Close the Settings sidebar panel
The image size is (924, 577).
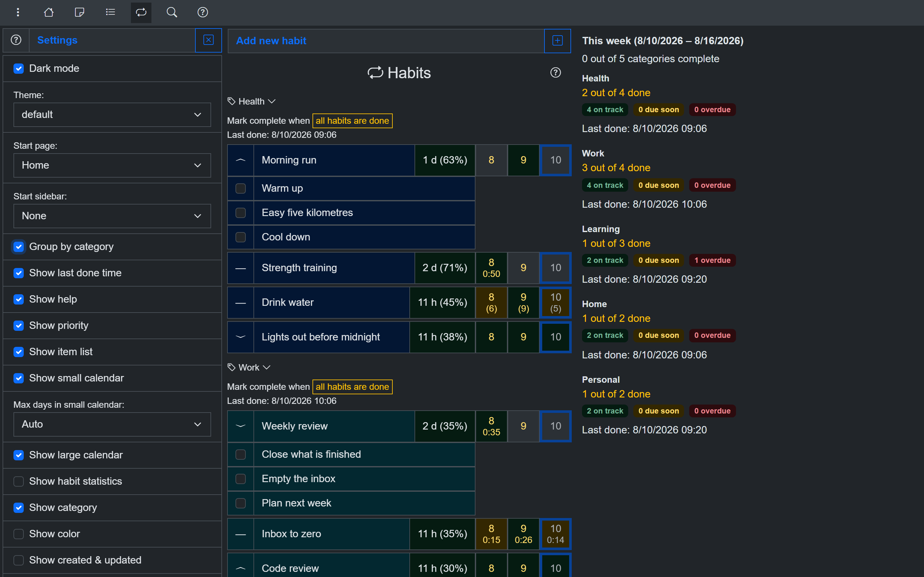click(209, 40)
